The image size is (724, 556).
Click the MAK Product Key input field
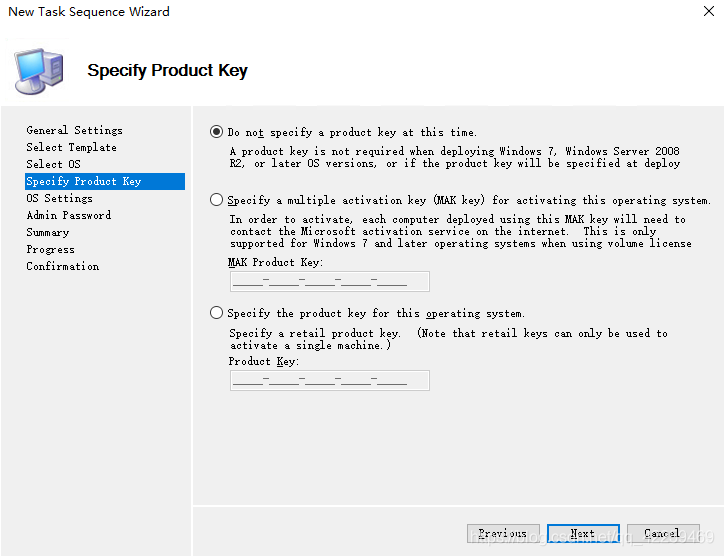coord(329,281)
